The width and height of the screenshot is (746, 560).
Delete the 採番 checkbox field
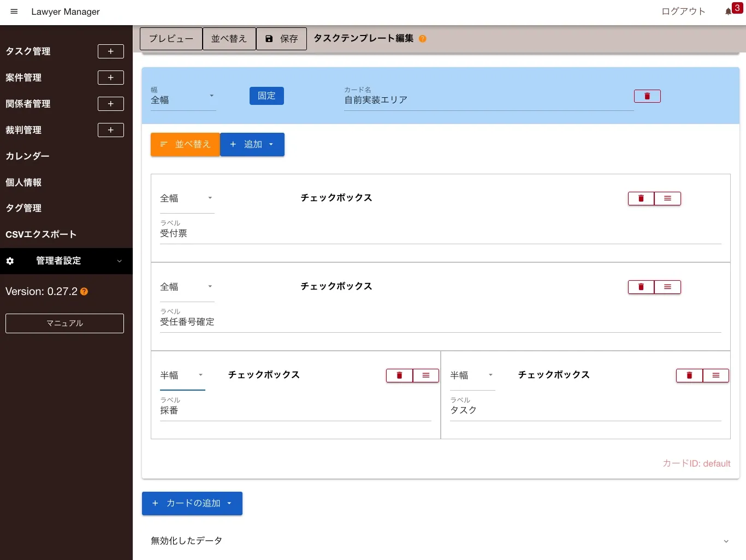(x=399, y=375)
